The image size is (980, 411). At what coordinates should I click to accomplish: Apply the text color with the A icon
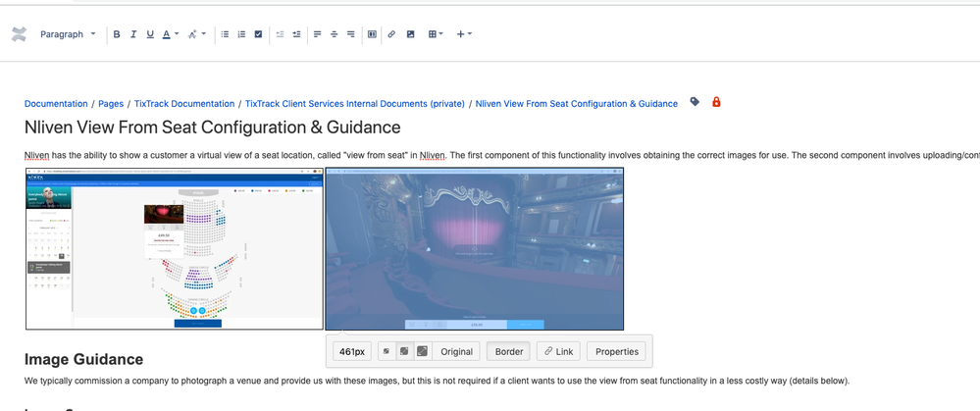coord(166,34)
